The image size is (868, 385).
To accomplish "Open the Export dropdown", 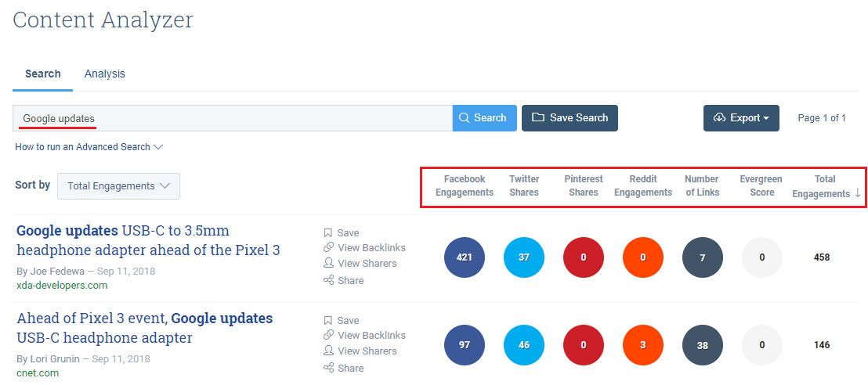I will [741, 118].
